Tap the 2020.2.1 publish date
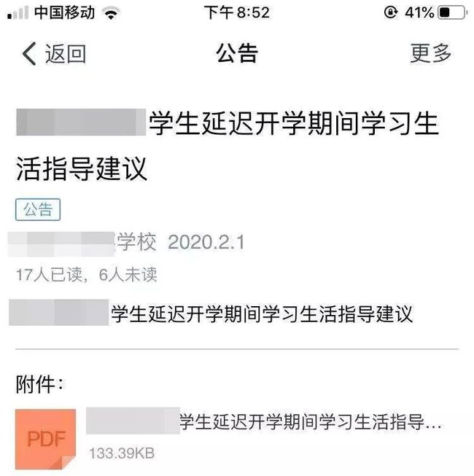This screenshot has width=474, height=476. 206,242
